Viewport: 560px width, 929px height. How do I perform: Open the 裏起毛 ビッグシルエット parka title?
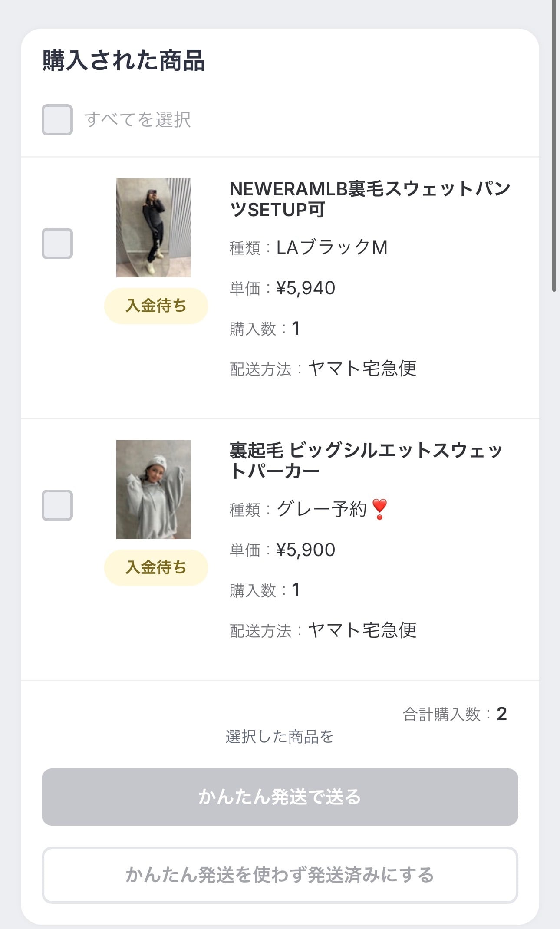[x=366, y=461]
